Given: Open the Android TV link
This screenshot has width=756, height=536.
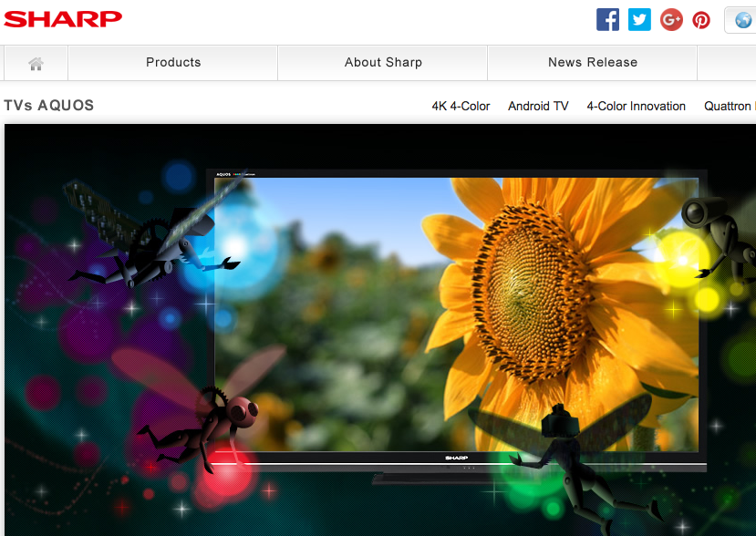Looking at the screenshot, I should pos(538,107).
